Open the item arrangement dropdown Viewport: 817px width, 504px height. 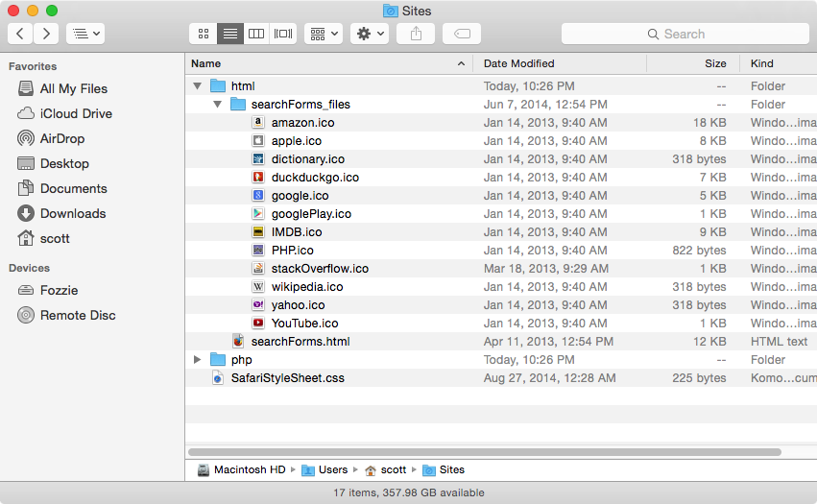click(324, 34)
